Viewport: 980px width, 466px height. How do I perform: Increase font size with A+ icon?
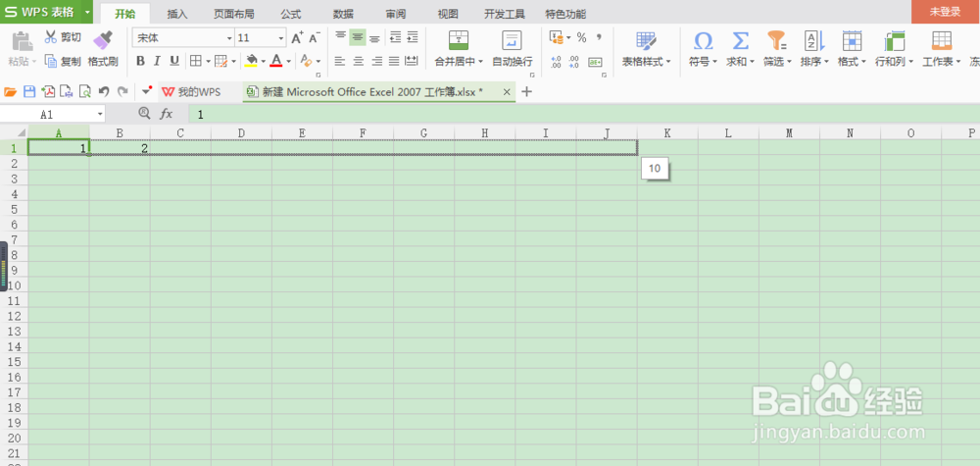(x=298, y=37)
